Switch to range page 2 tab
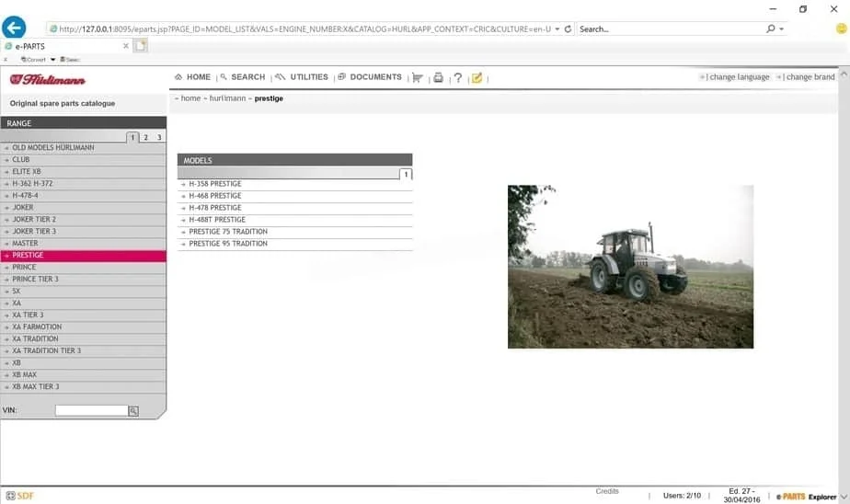 click(x=146, y=137)
